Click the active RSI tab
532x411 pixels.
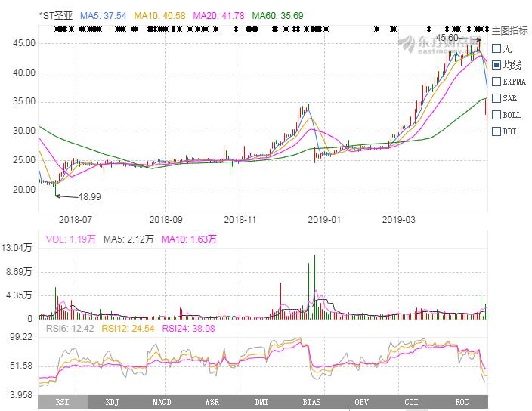[63, 402]
